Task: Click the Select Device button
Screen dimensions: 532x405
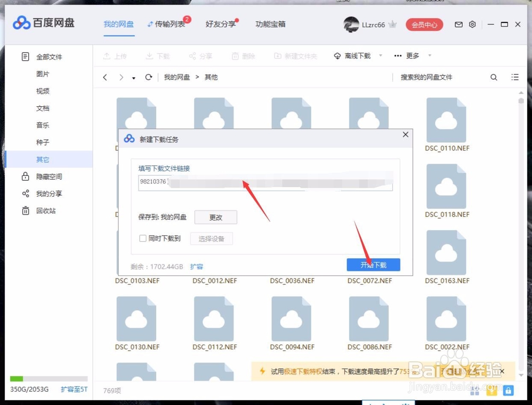Action: (211, 239)
